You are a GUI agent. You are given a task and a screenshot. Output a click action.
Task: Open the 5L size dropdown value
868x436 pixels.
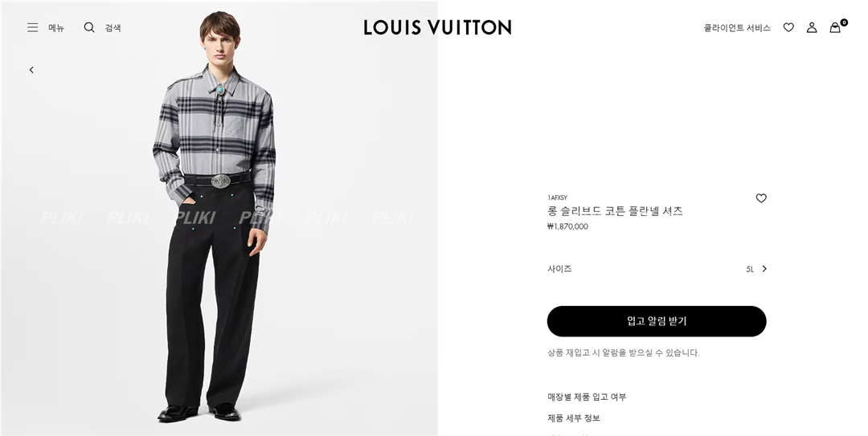(750, 270)
